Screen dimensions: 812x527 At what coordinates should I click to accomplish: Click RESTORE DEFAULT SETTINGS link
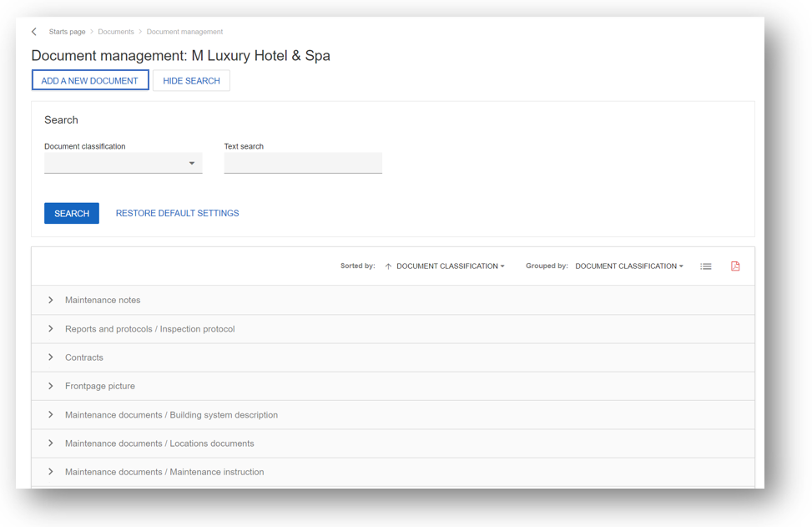click(x=177, y=213)
